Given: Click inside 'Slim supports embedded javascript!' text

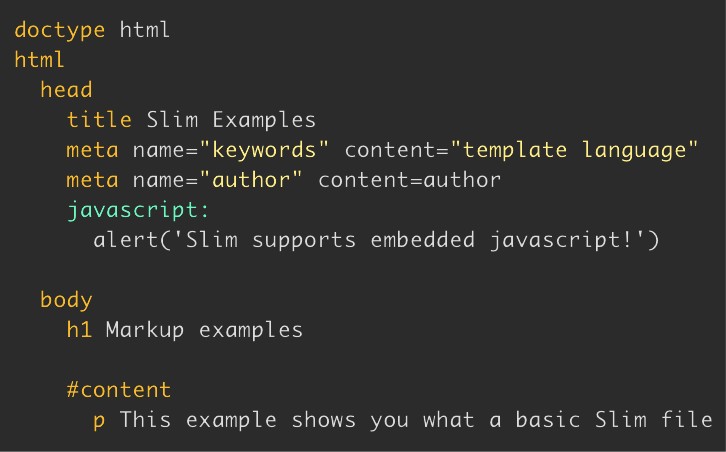Looking at the screenshot, I should [x=408, y=241].
